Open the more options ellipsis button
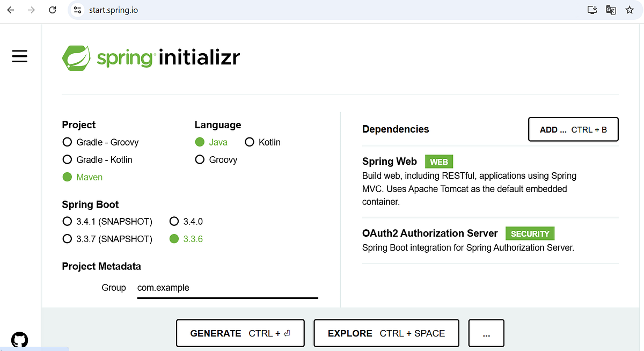The image size is (644, 351). click(486, 333)
